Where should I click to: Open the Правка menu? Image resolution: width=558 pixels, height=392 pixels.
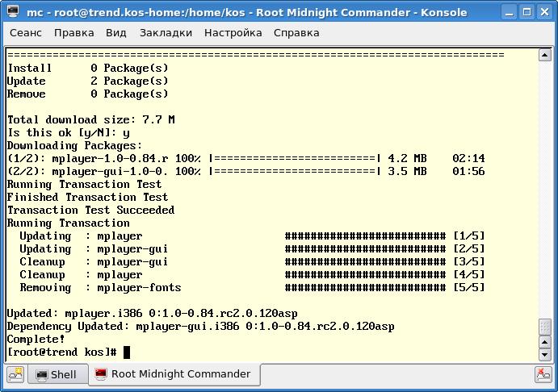[x=74, y=33]
